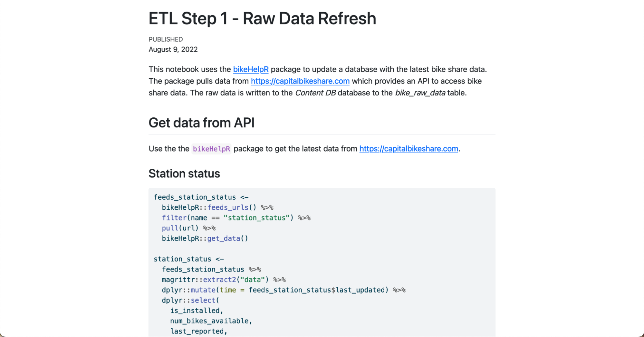Click the italic bike_raw_data table name
The width and height of the screenshot is (644, 337).
click(x=420, y=93)
